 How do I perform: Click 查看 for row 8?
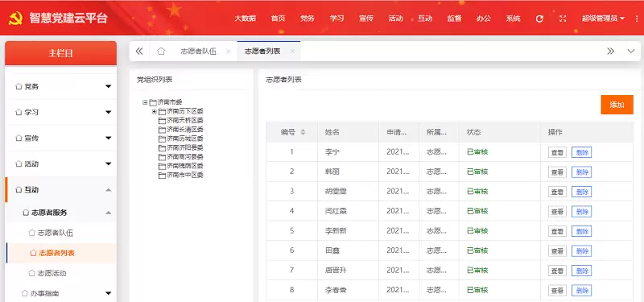[557, 291]
